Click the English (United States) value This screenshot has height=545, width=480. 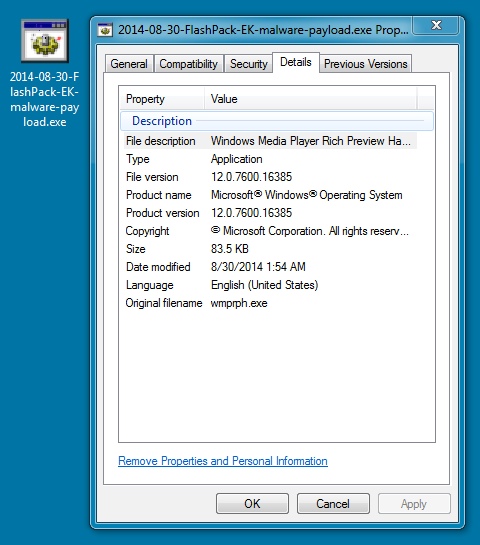coord(265,285)
